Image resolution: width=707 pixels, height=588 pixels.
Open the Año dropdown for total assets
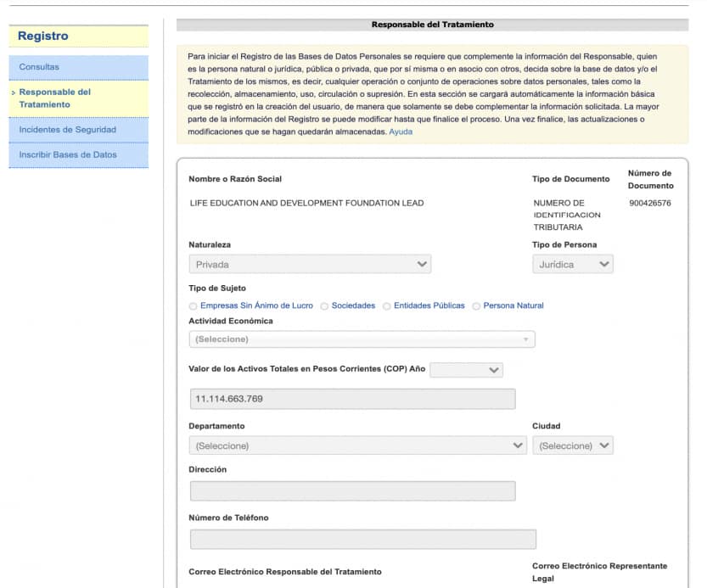pyautogui.click(x=466, y=370)
